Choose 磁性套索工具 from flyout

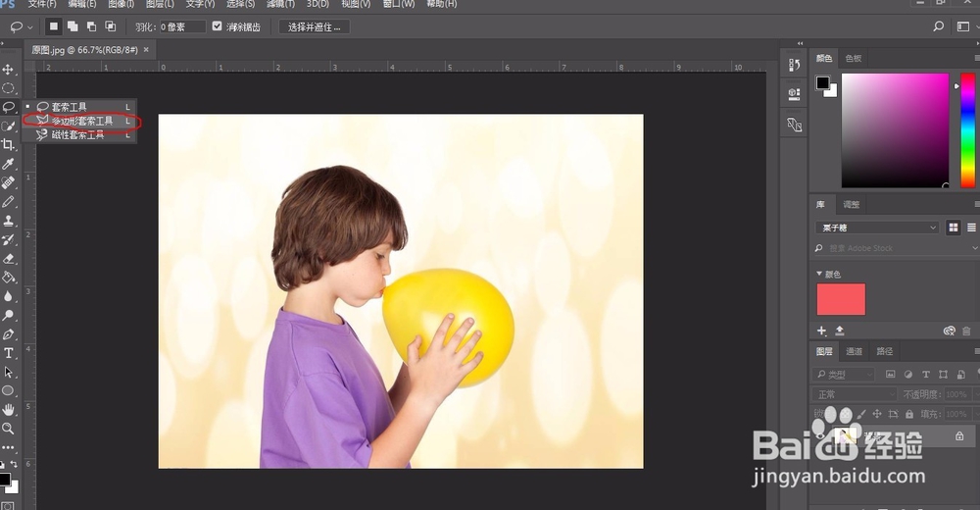(x=79, y=134)
